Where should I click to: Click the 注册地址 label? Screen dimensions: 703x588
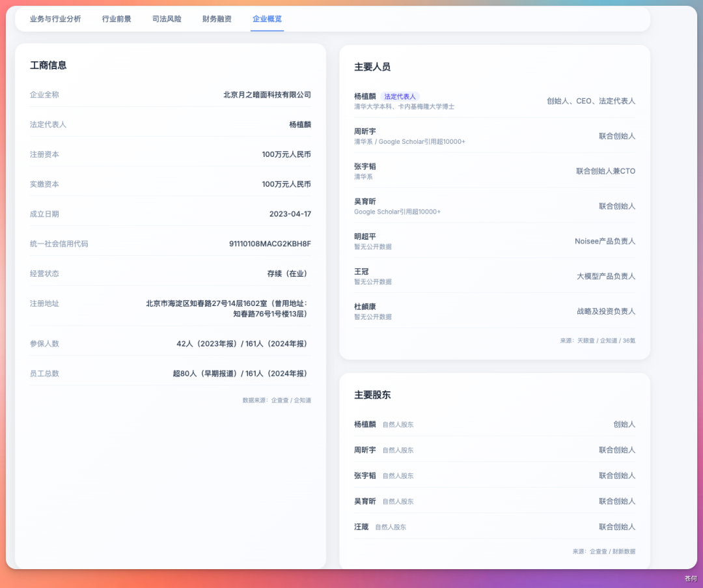pyautogui.click(x=44, y=303)
